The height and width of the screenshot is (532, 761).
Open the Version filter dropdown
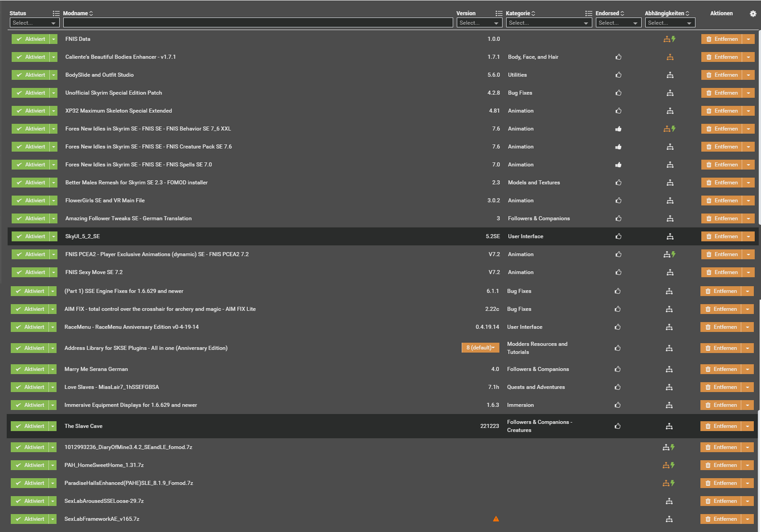point(479,23)
